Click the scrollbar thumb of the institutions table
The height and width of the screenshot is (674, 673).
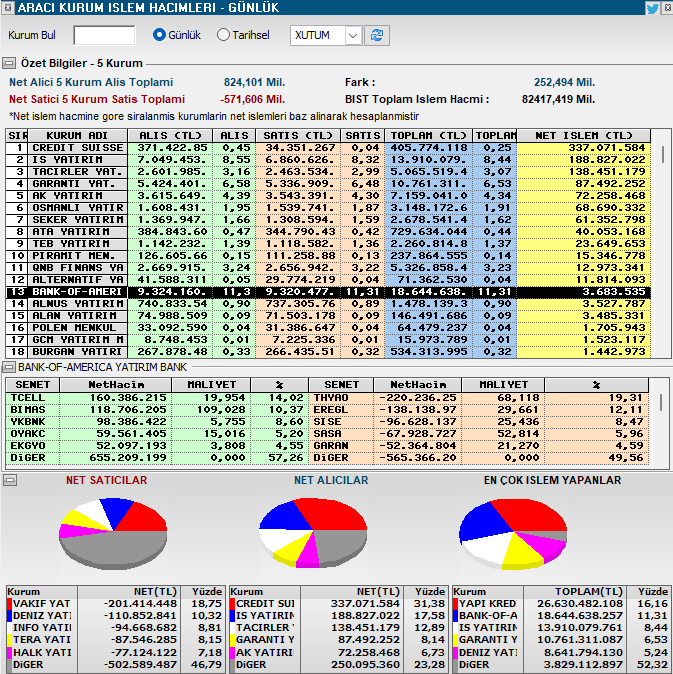click(x=663, y=154)
